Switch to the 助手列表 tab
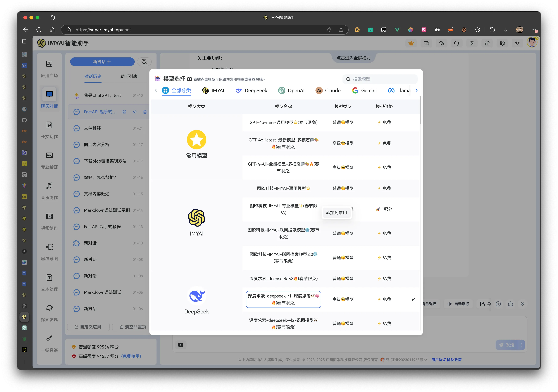The image size is (558, 392). click(129, 76)
